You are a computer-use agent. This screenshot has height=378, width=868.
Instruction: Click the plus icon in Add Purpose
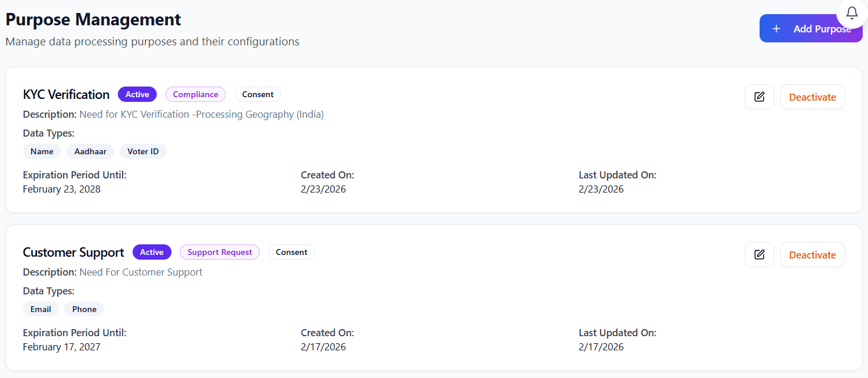(x=776, y=29)
